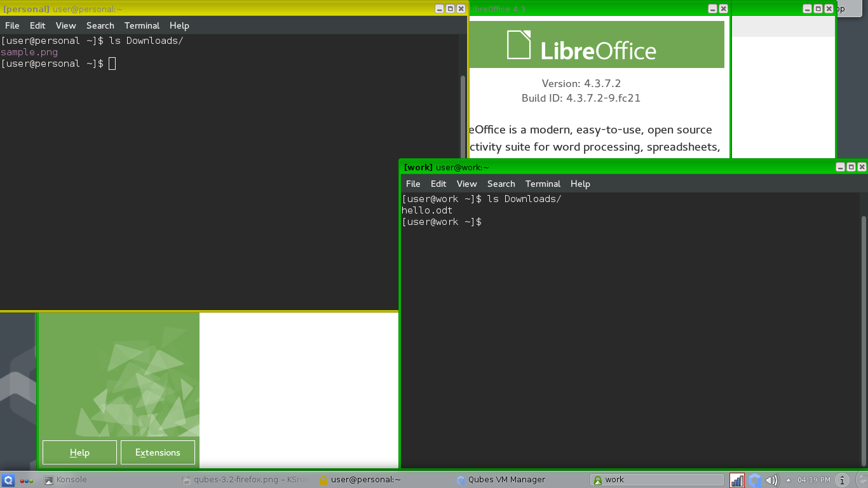The image size is (868, 488).
Task: Open View menu in work terminal
Action: tap(466, 184)
